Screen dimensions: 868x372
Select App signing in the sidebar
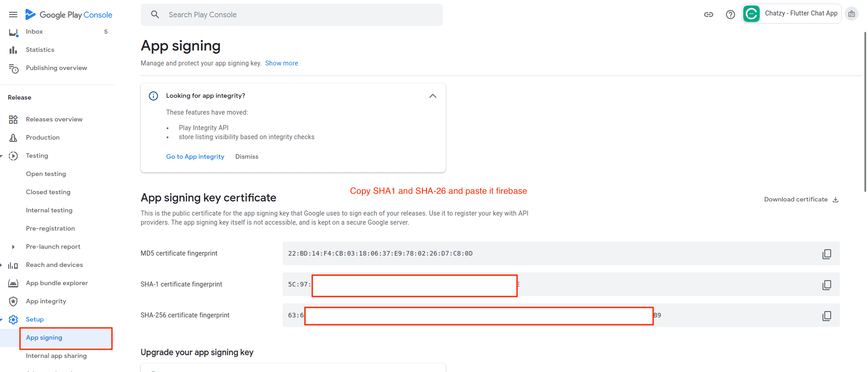[44, 338]
